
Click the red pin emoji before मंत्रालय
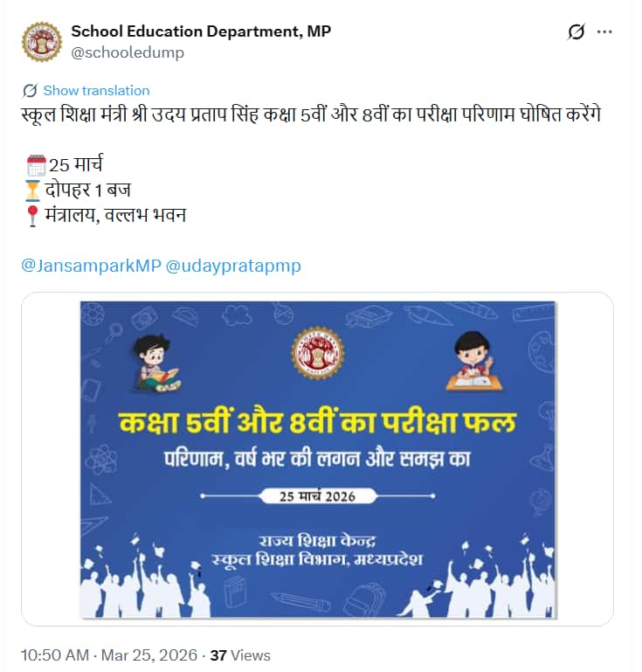[32, 216]
